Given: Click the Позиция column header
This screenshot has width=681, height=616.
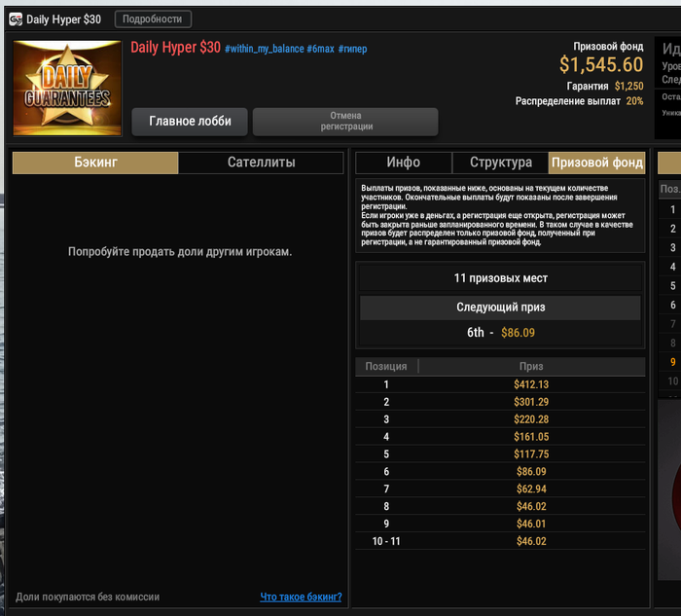Looking at the screenshot, I should [x=386, y=366].
